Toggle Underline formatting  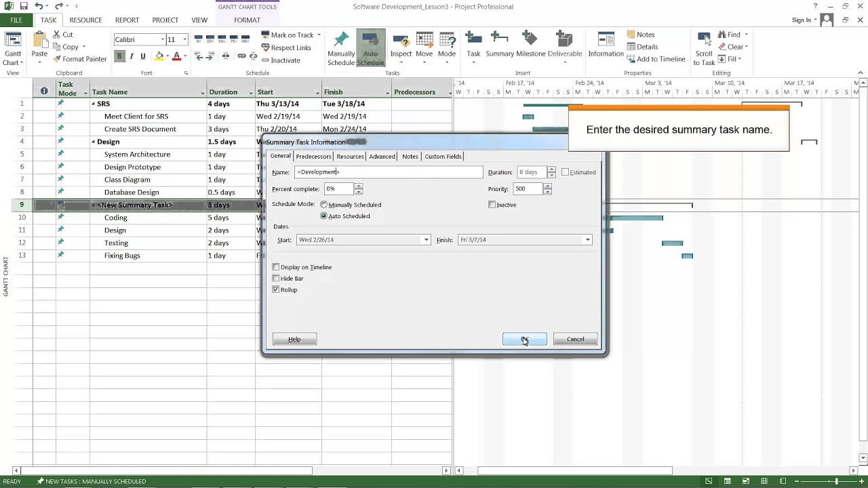point(143,56)
